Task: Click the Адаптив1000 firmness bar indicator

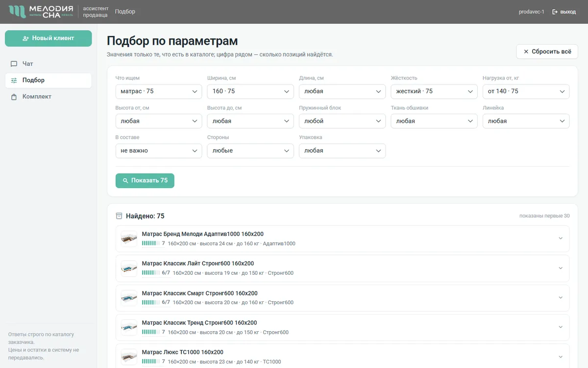Action: pos(150,243)
